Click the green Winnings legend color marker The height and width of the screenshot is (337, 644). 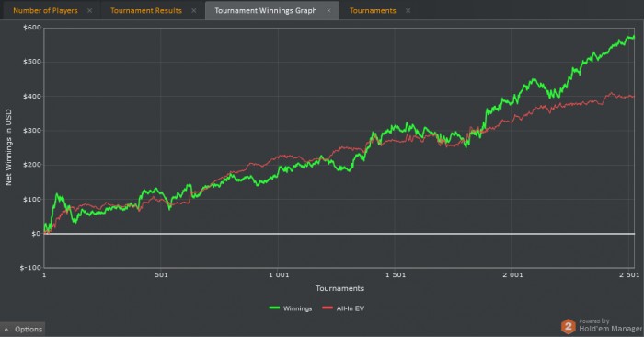[x=274, y=308]
